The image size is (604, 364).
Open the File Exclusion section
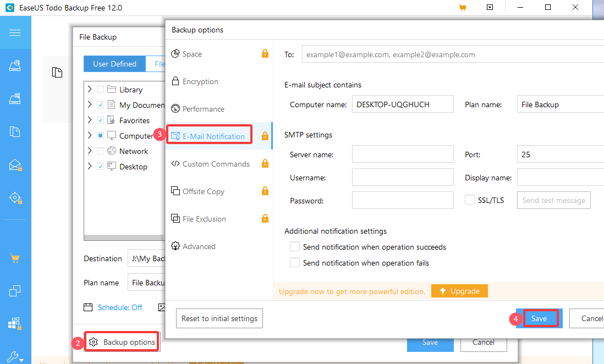(219, 219)
